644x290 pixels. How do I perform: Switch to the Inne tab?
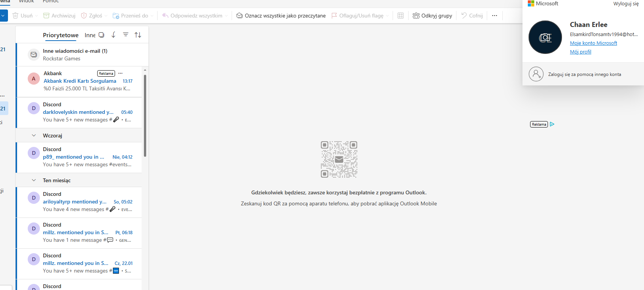pos(90,35)
